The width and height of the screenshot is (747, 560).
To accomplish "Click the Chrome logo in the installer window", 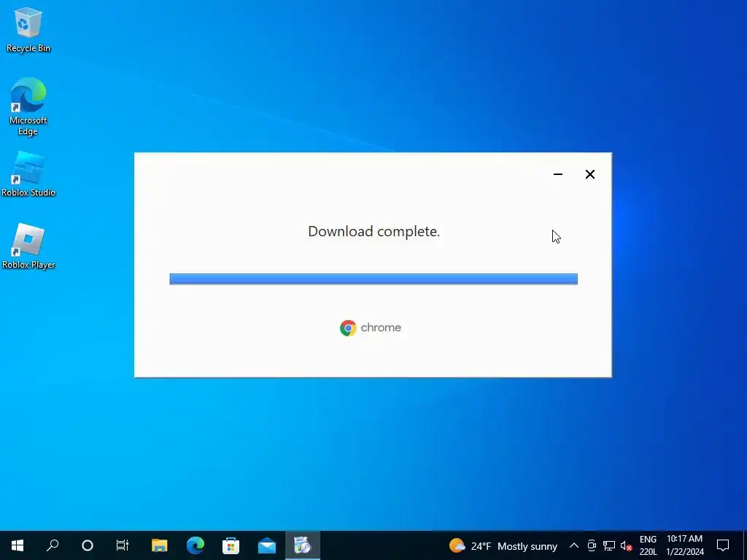I will 348,328.
